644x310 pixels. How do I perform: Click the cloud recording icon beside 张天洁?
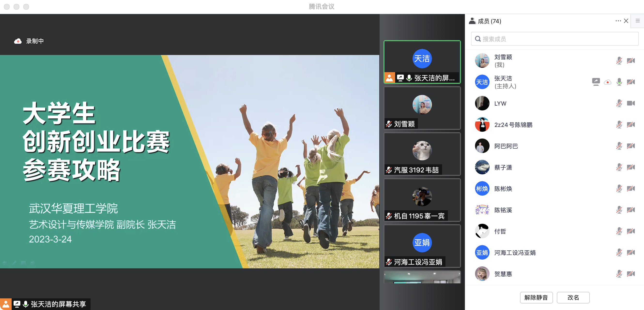point(607,82)
